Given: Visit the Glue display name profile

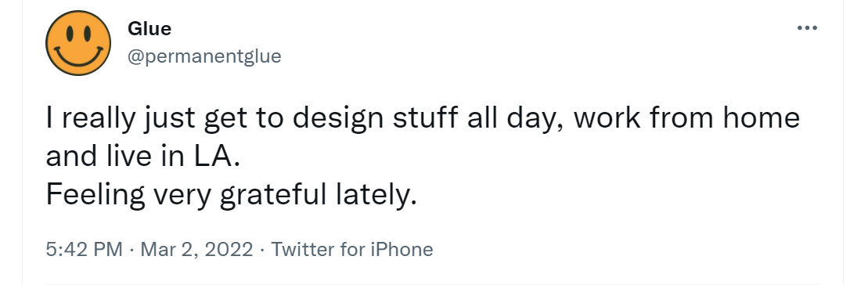Looking at the screenshot, I should [149, 28].
